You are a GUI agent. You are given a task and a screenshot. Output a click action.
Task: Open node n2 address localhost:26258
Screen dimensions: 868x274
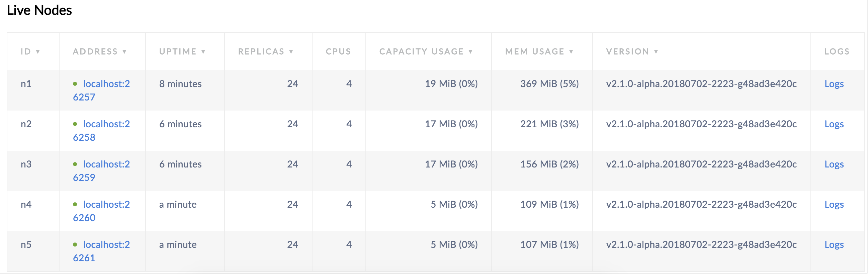tap(106, 124)
